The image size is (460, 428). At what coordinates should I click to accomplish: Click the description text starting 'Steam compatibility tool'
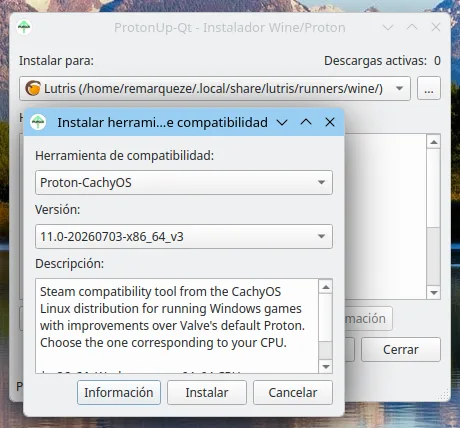(172, 317)
